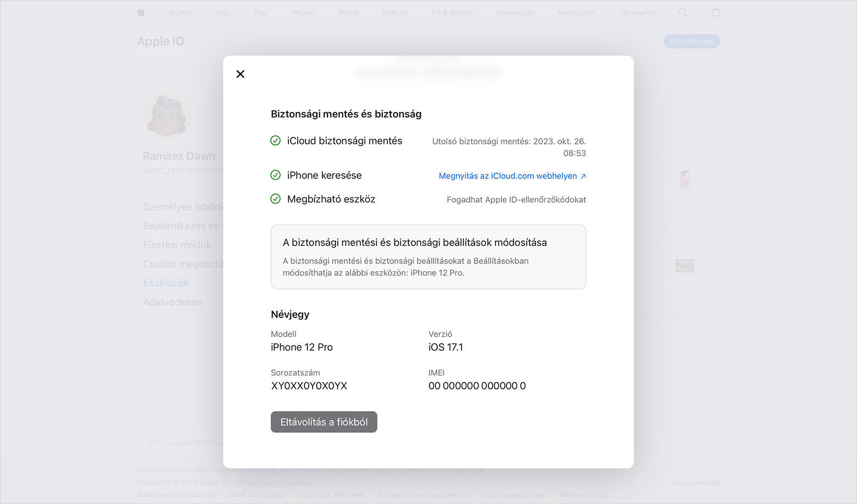Click the iPhone 12 Pro model value
The width and height of the screenshot is (857, 504).
[x=302, y=347]
